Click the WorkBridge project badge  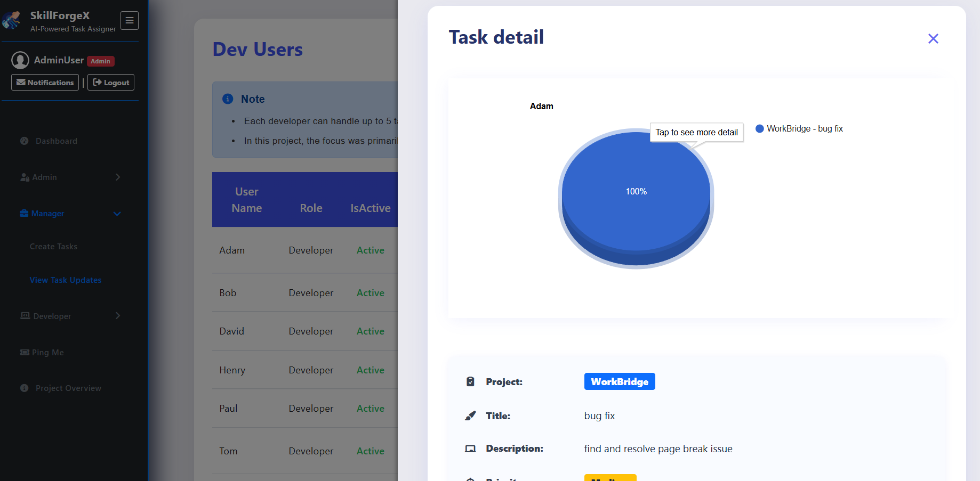coord(619,381)
